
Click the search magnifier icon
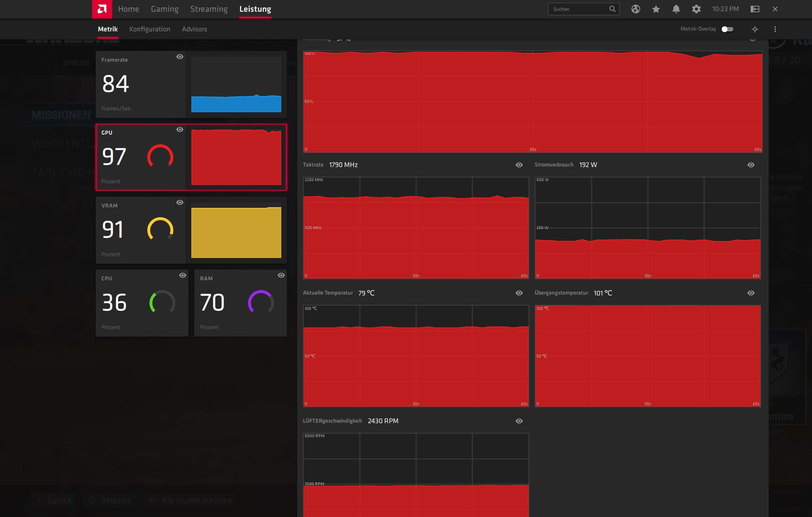point(612,9)
